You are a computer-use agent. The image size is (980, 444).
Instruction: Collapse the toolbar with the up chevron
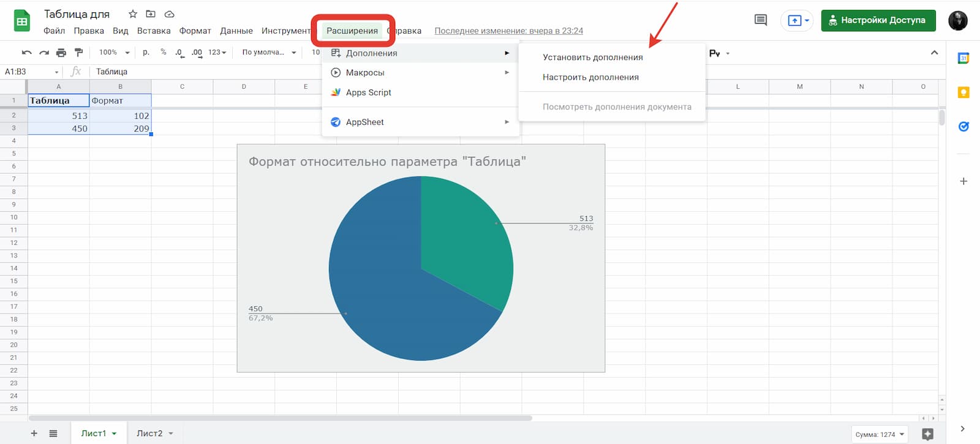click(x=934, y=53)
